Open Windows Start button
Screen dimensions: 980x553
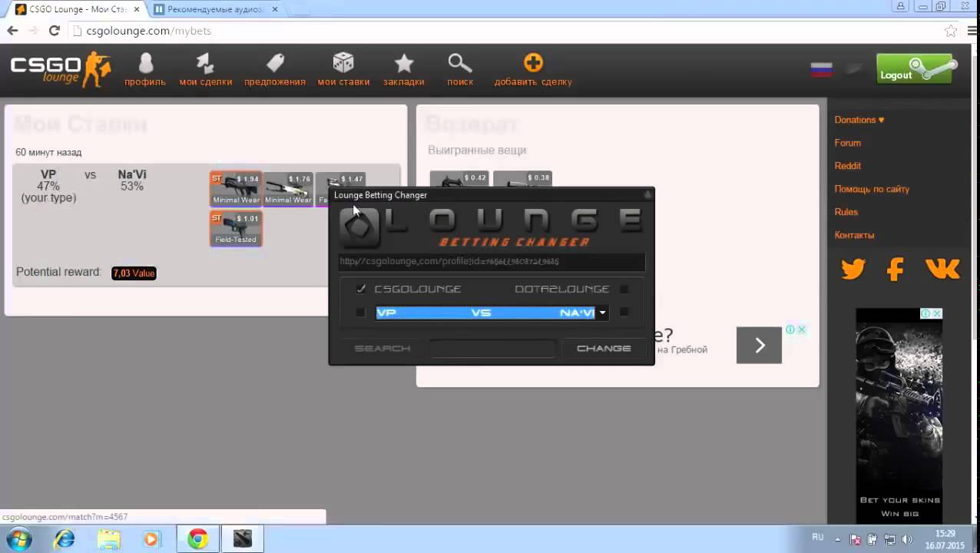click(19, 539)
